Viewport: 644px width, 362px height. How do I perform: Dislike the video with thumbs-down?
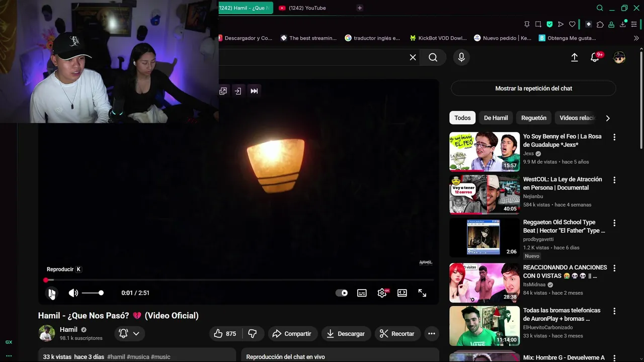coord(253,334)
